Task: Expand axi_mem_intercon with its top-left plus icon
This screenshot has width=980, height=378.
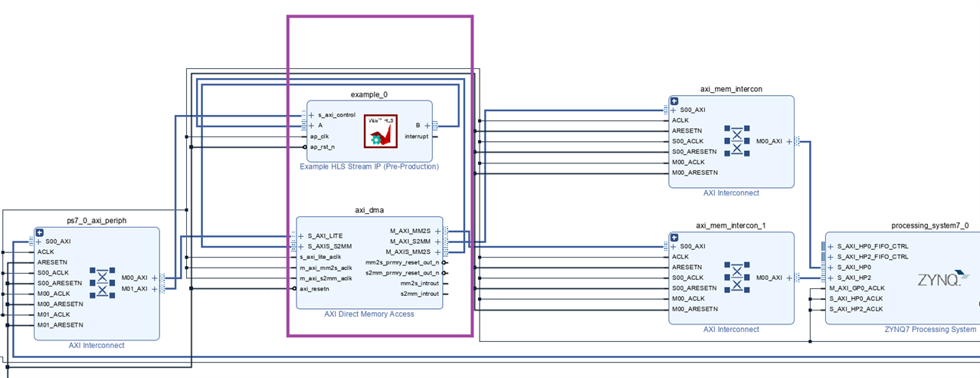Action: click(x=674, y=101)
